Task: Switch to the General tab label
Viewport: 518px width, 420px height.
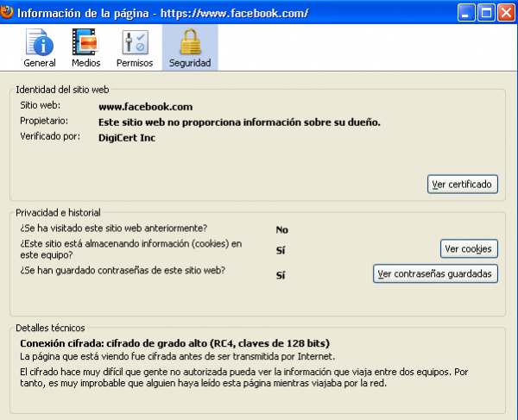Action: click(40, 63)
